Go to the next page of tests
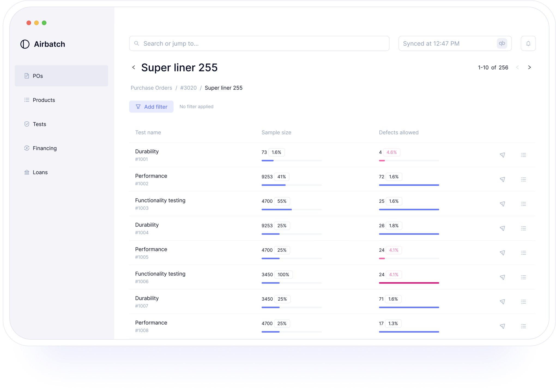 click(530, 67)
